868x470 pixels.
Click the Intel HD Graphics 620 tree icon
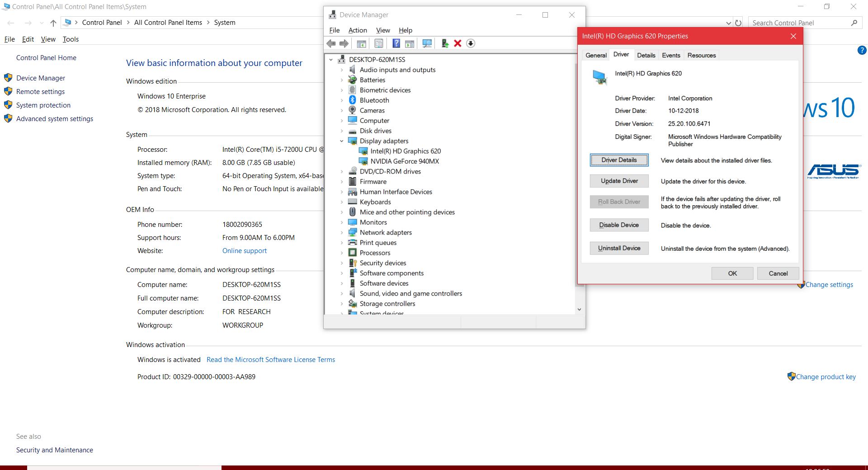click(x=363, y=151)
